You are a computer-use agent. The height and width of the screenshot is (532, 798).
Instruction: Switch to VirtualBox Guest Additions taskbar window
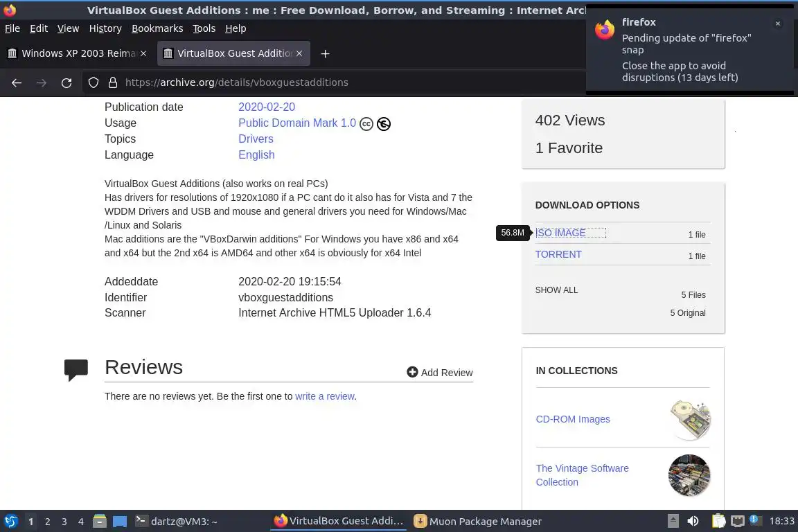tap(339, 521)
